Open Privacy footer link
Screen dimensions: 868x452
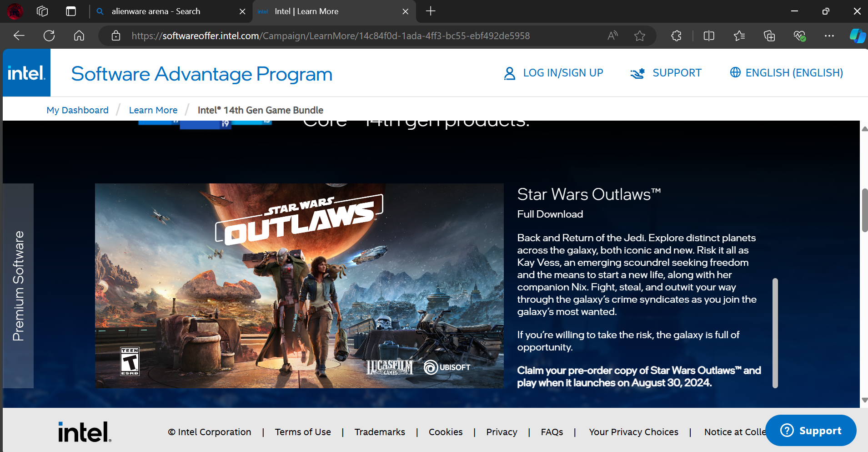(502, 432)
